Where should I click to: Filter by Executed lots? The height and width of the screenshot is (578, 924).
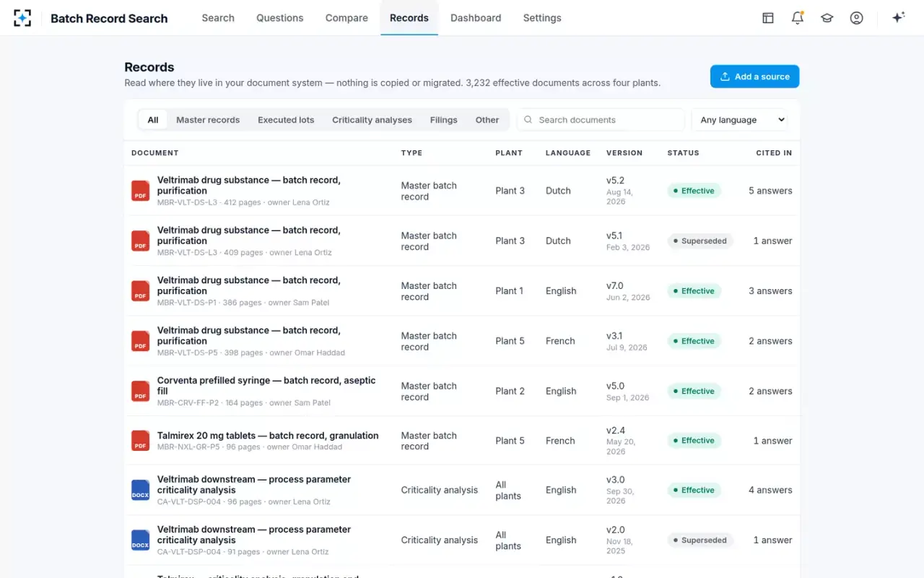[x=286, y=120]
